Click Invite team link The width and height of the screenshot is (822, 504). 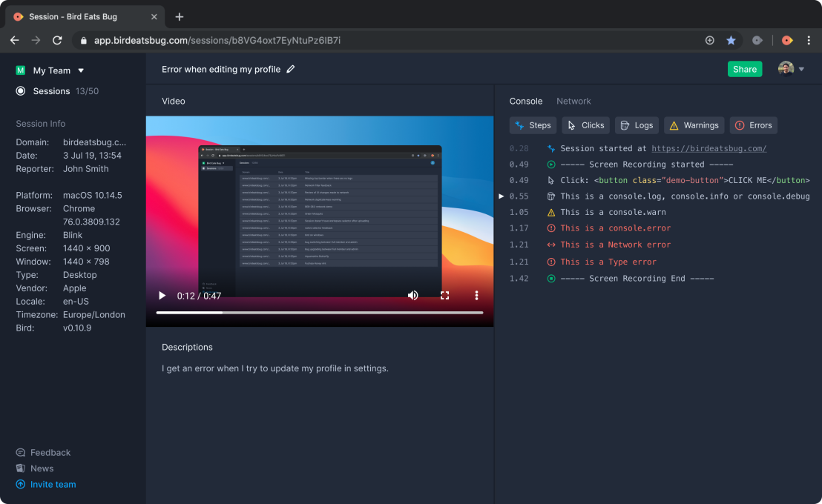coord(46,485)
